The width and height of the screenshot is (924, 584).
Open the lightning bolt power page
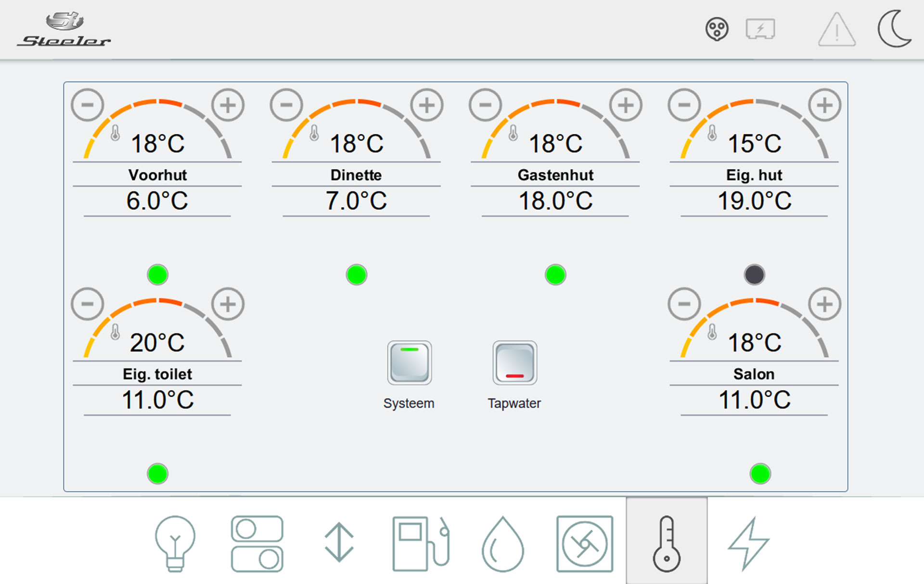tap(748, 544)
